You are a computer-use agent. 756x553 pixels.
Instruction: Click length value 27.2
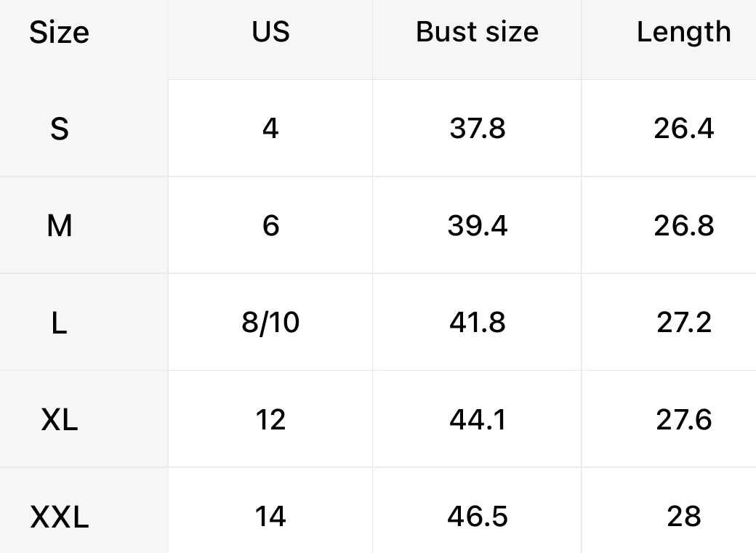pos(683,323)
